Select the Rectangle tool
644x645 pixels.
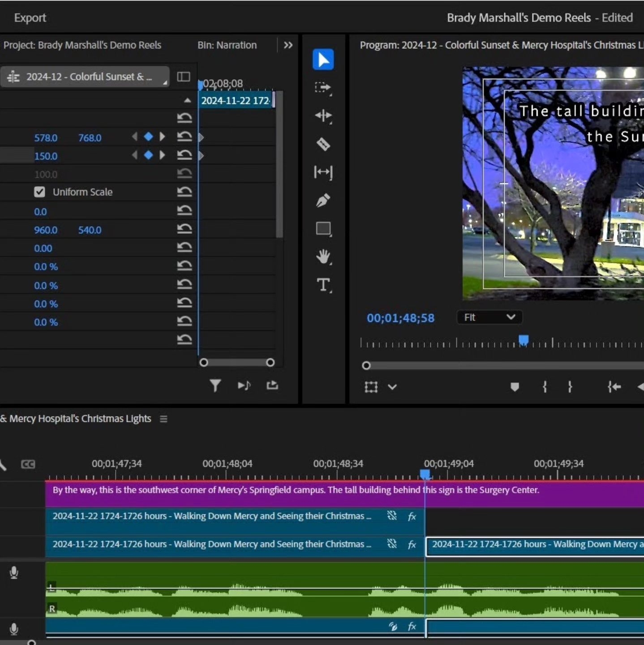(323, 229)
